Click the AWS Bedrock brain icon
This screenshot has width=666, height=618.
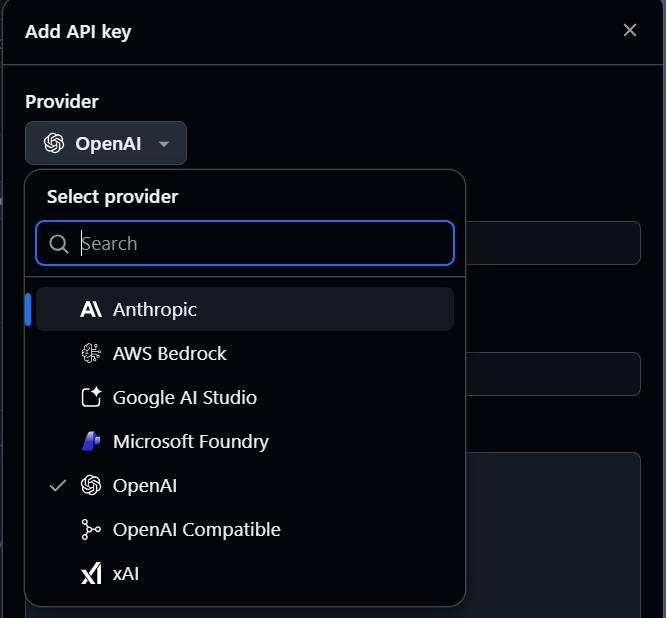[x=91, y=353]
